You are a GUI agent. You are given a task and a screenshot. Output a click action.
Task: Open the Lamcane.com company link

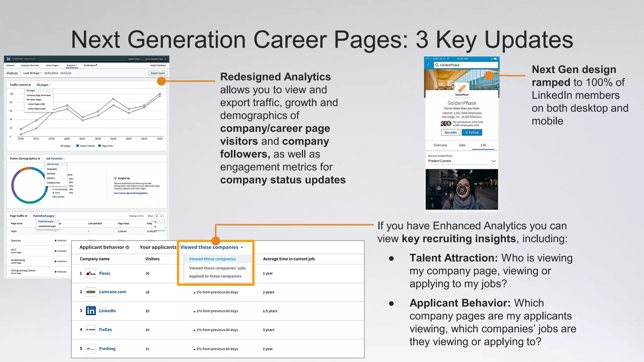pos(112,292)
